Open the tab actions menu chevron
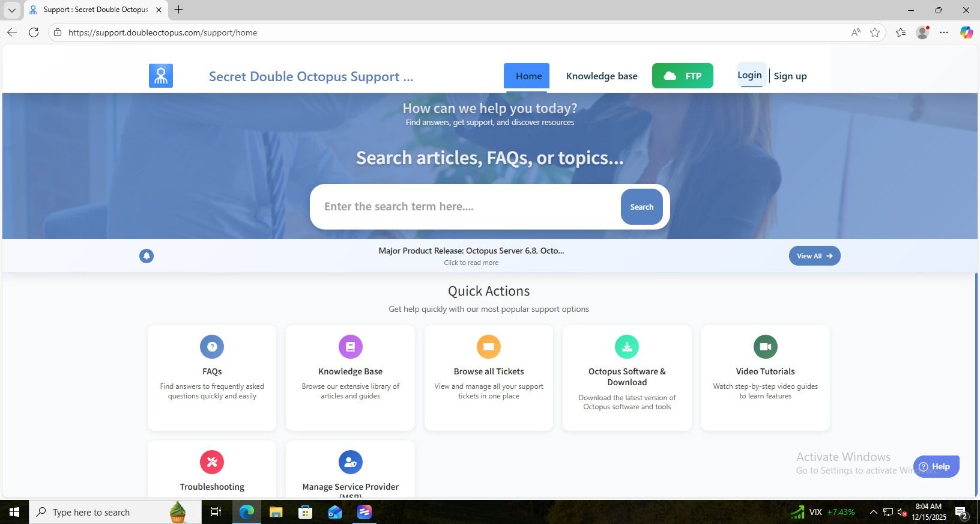 [x=11, y=10]
